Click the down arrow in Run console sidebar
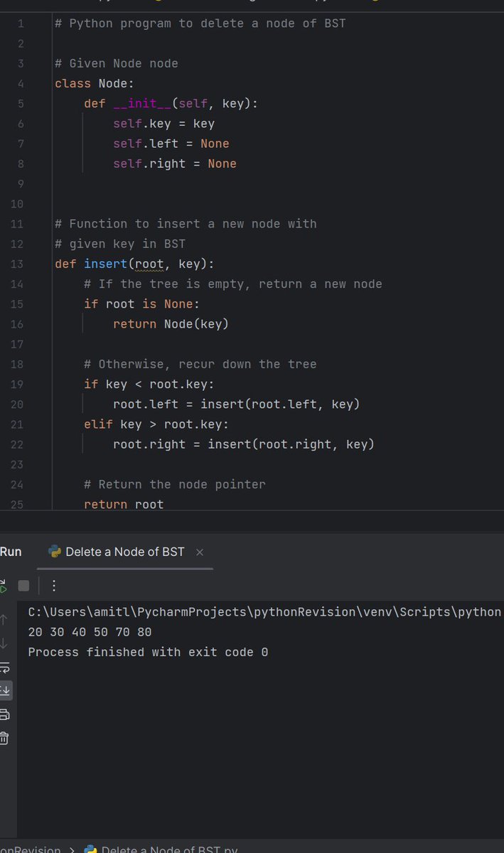This screenshot has width=504, height=853. [x=3, y=643]
